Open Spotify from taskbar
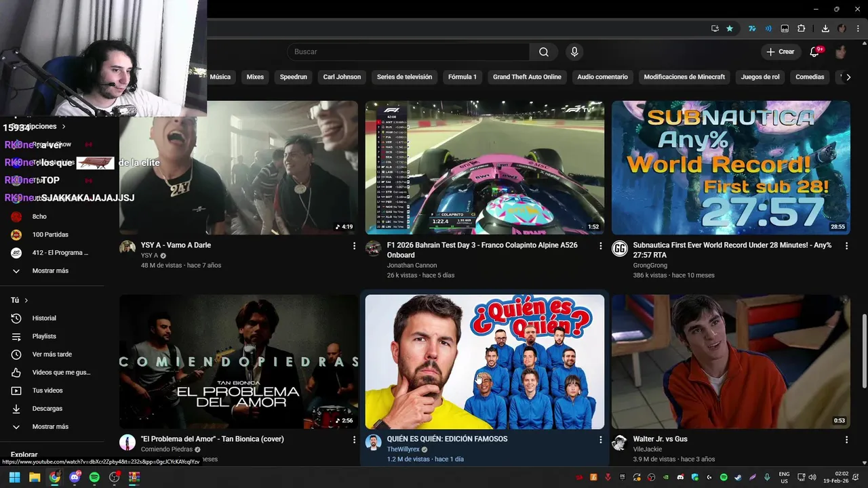The width and height of the screenshot is (868, 488). 94,477
